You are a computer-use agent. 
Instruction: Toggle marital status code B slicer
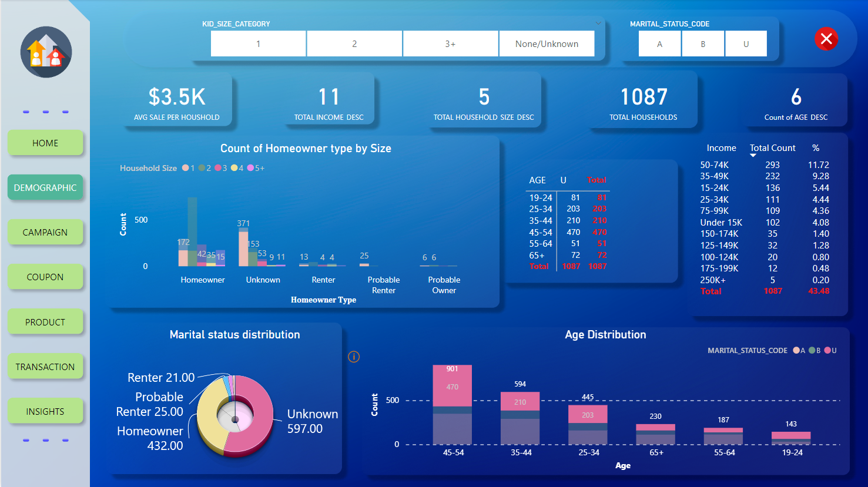coord(703,44)
